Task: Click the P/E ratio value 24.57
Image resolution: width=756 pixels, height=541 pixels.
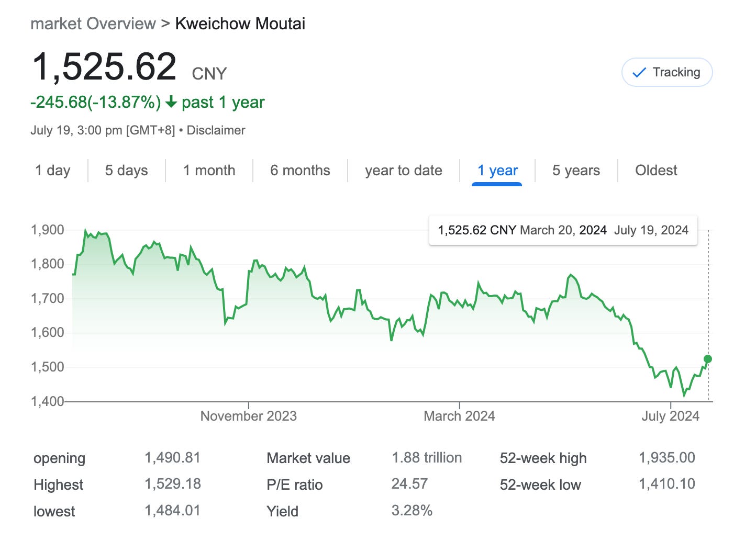Action: (x=409, y=484)
